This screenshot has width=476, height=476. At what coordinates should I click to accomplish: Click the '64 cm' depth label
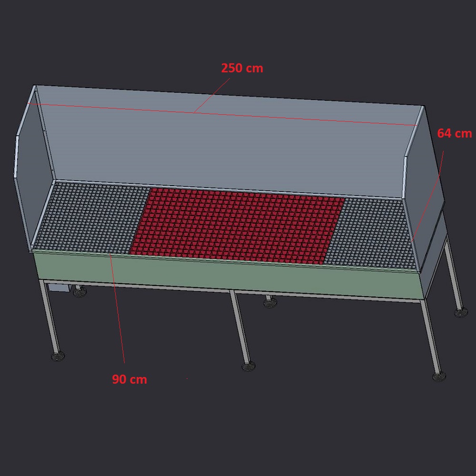click(x=455, y=133)
